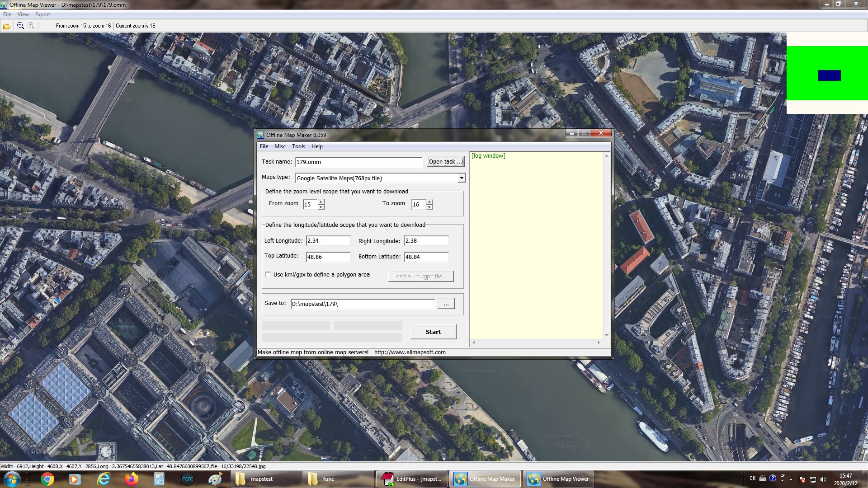Click the blue rectangle in overview minimap
Viewport: 868px width, 488px height.
pos(829,75)
